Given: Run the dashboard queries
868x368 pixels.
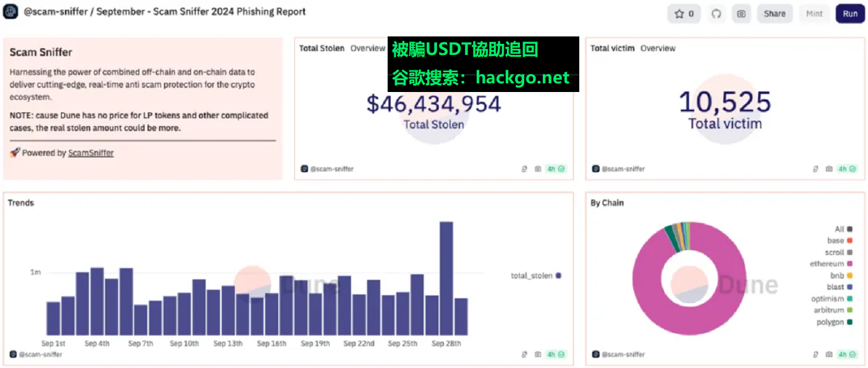Looking at the screenshot, I should point(850,14).
